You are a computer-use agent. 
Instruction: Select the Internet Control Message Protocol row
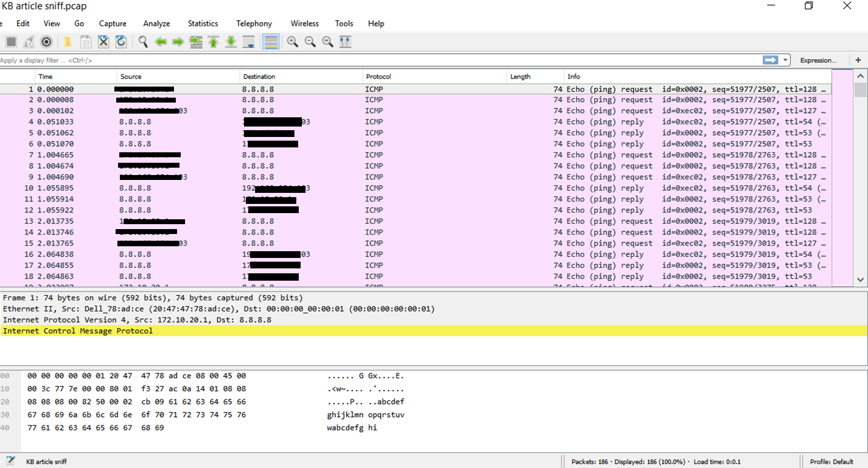coord(434,331)
